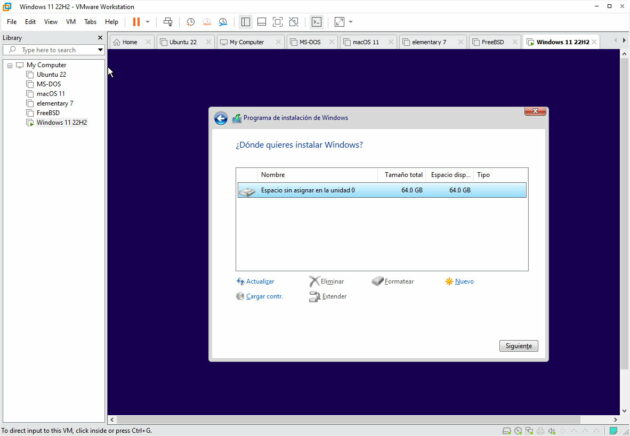Screen dimensions: 630x436
Task: Click the Extender option
Action: tap(328, 297)
